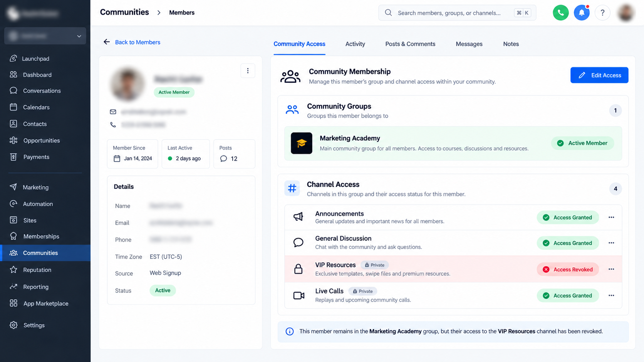Click the General Discussion chat bubble icon
Viewport: 644px width, 362px height.
click(x=299, y=243)
